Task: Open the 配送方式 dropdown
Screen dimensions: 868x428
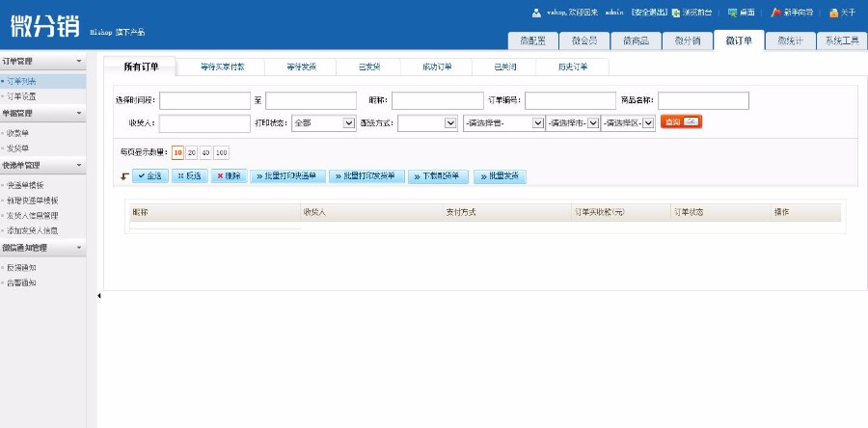Action: pos(427,123)
